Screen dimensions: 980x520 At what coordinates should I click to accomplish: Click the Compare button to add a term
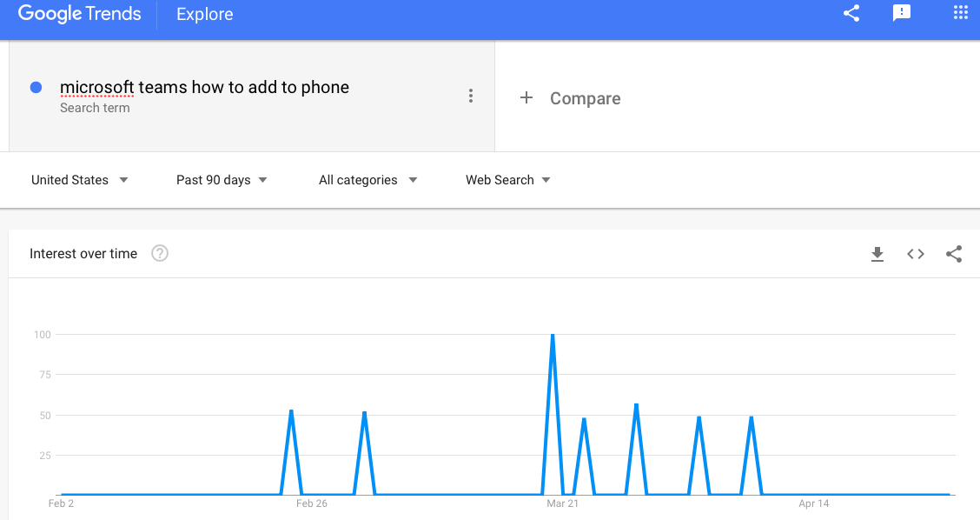coord(585,98)
